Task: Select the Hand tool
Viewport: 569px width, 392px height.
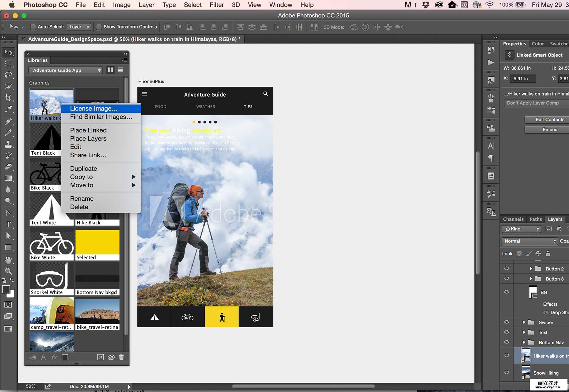Action: coord(8,260)
